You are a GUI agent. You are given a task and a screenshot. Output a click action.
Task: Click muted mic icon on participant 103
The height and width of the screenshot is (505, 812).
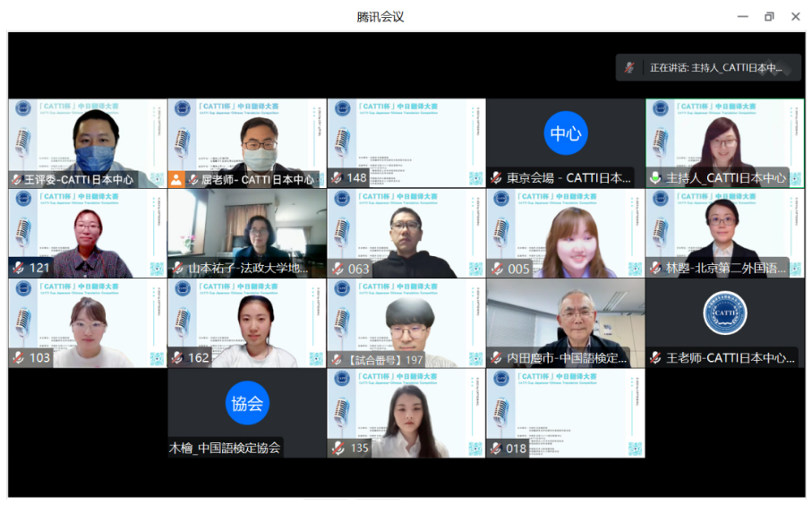click(19, 357)
